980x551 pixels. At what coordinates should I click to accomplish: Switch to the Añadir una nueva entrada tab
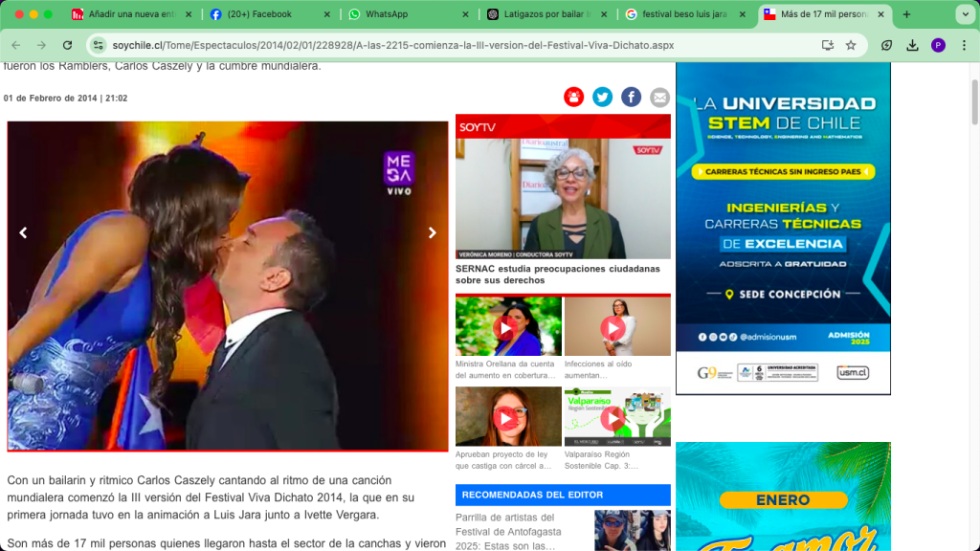tap(132, 14)
